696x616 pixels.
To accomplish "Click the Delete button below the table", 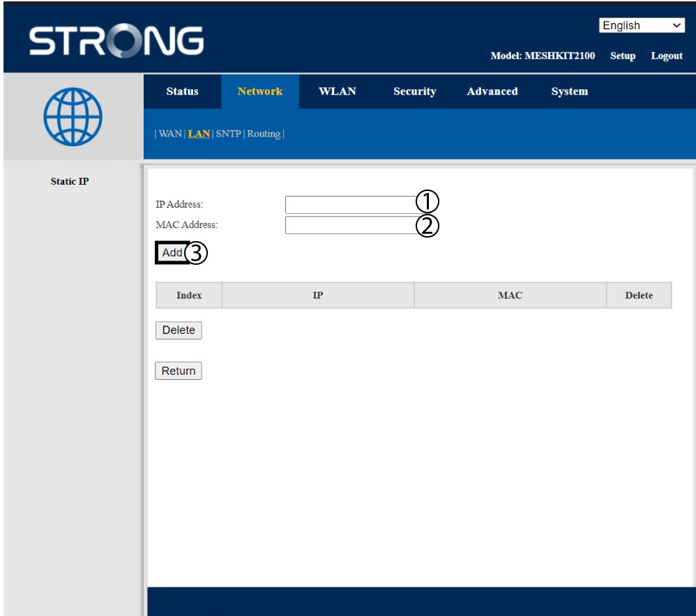I will pos(179,330).
